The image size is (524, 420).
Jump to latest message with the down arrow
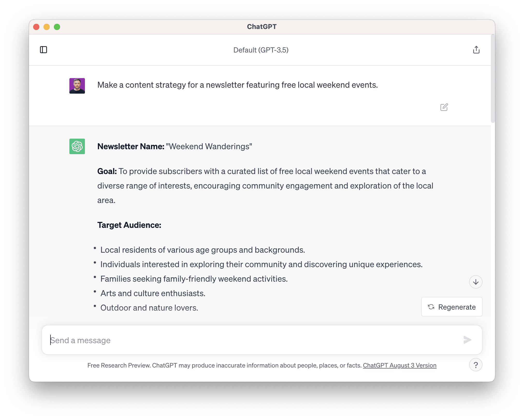[476, 282]
